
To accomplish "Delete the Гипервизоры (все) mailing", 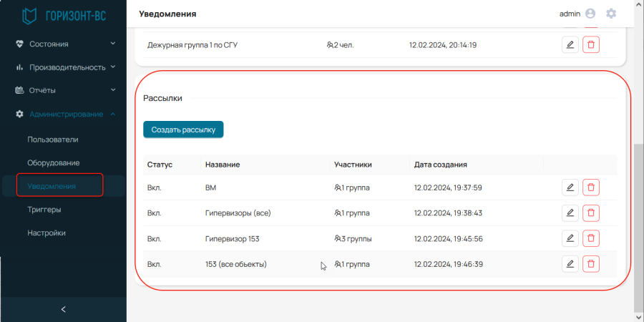I will [x=591, y=213].
